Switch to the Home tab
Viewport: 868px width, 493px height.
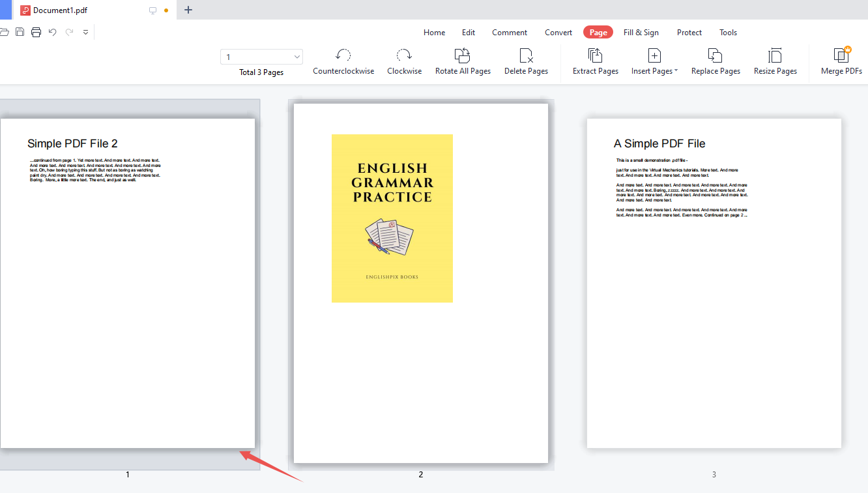coord(434,33)
